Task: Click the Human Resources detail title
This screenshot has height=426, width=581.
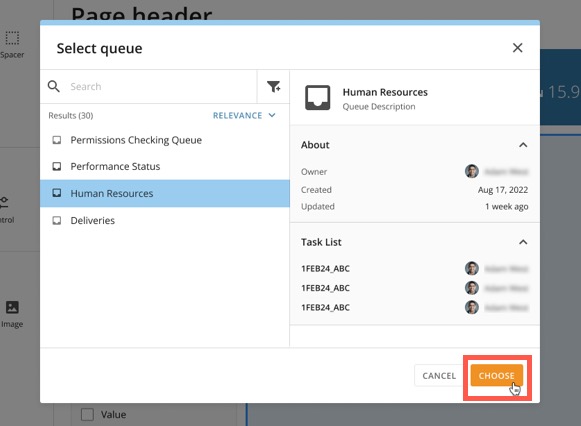Action: 385,92
